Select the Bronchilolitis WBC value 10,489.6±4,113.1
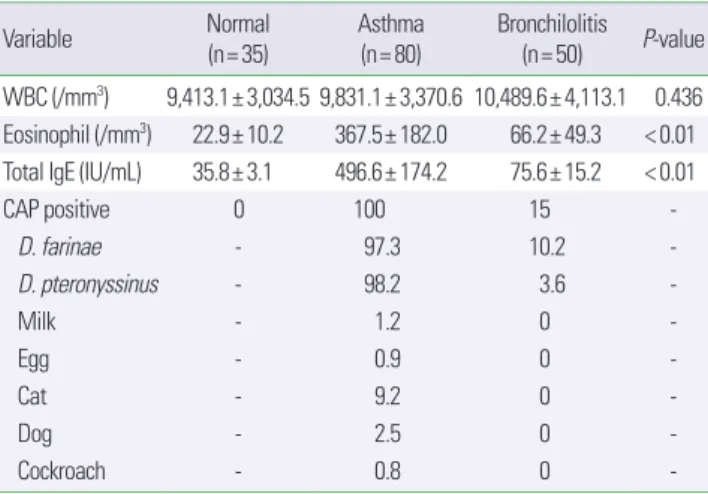Image resolution: width=708 pixels, height=494 pixels. (550, 97)
